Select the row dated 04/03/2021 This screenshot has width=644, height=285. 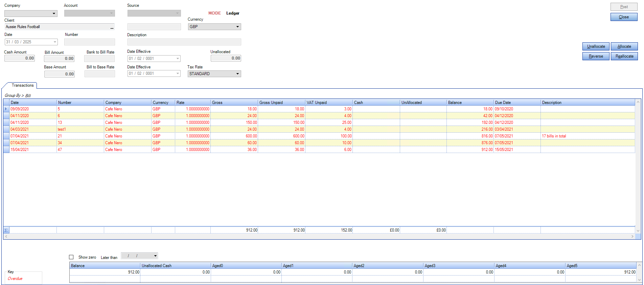point(319,129)
